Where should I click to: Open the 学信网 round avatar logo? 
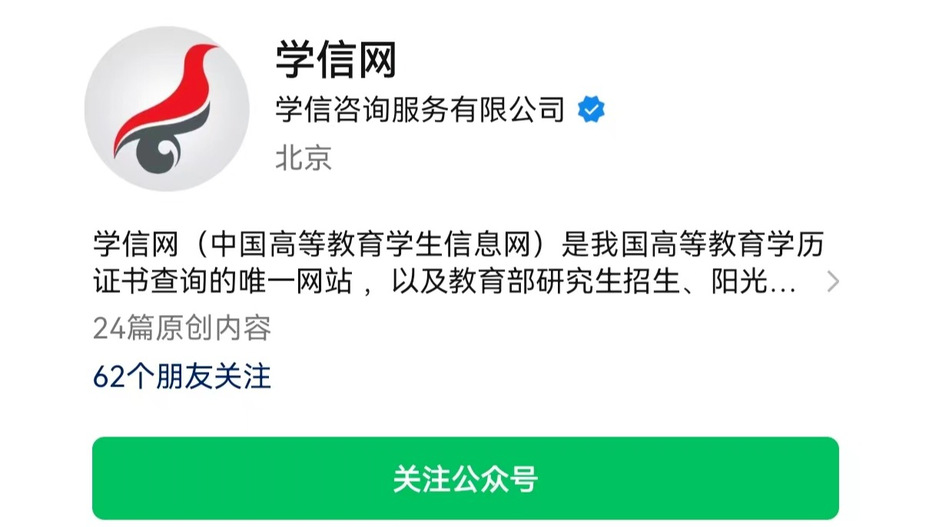tap(167, 108)
